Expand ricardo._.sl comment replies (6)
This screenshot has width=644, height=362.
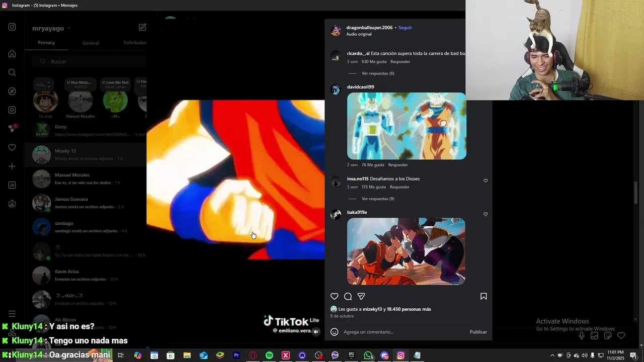(378, 73)
